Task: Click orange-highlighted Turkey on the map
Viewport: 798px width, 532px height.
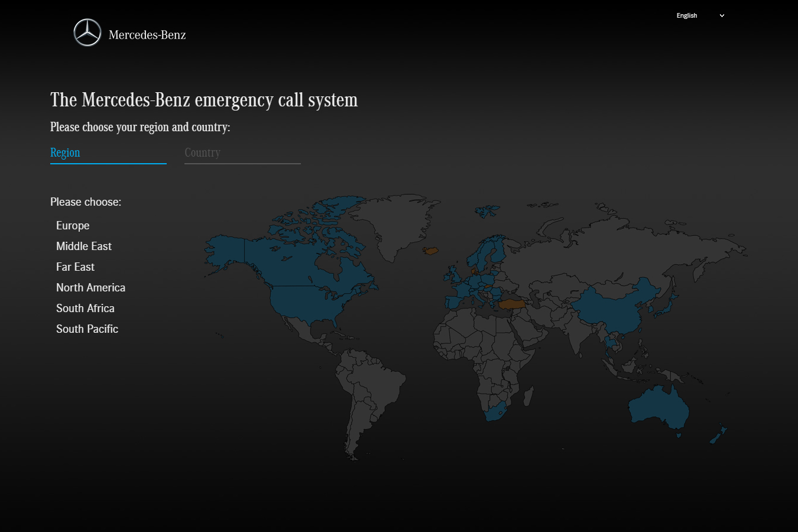Action: click(x=512, y=304)
